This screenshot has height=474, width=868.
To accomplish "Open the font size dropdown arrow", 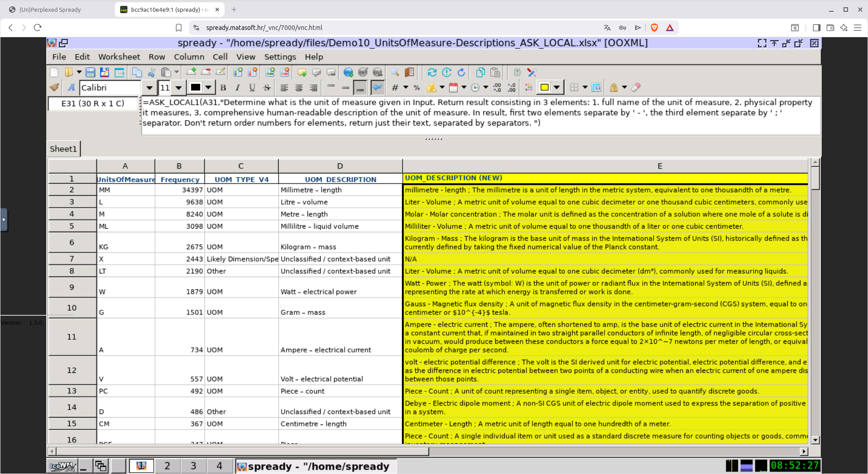I will click(x=179, y=88).
